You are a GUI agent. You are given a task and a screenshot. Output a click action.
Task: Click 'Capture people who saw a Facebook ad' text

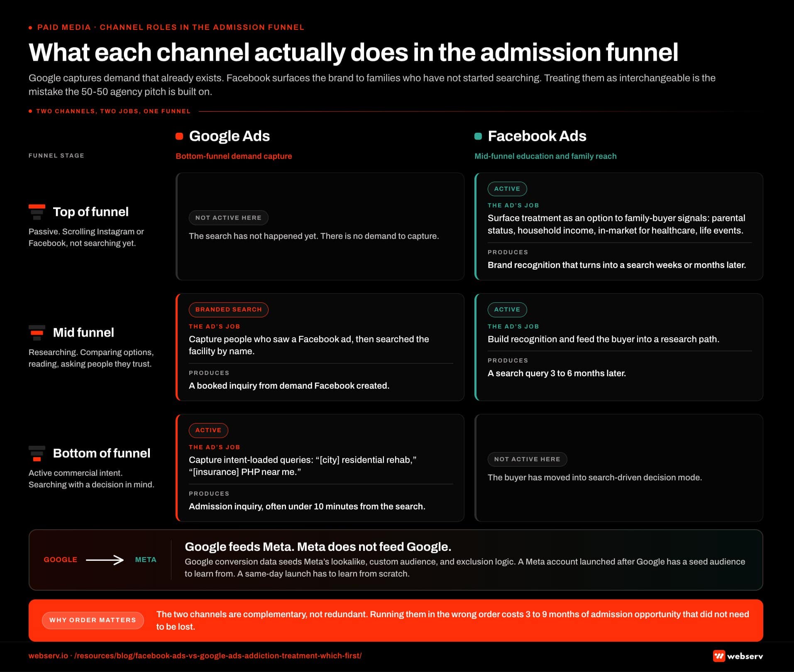click(x=309, y=345)
